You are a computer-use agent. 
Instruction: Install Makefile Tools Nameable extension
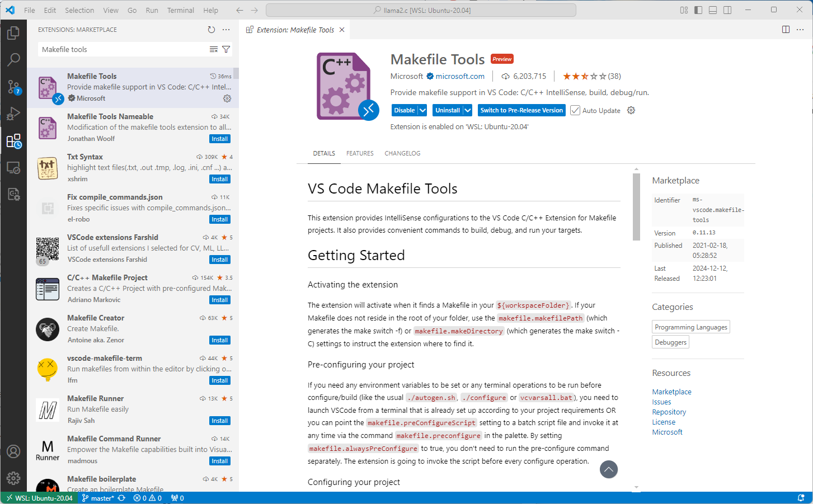click(x=220, y=139)
